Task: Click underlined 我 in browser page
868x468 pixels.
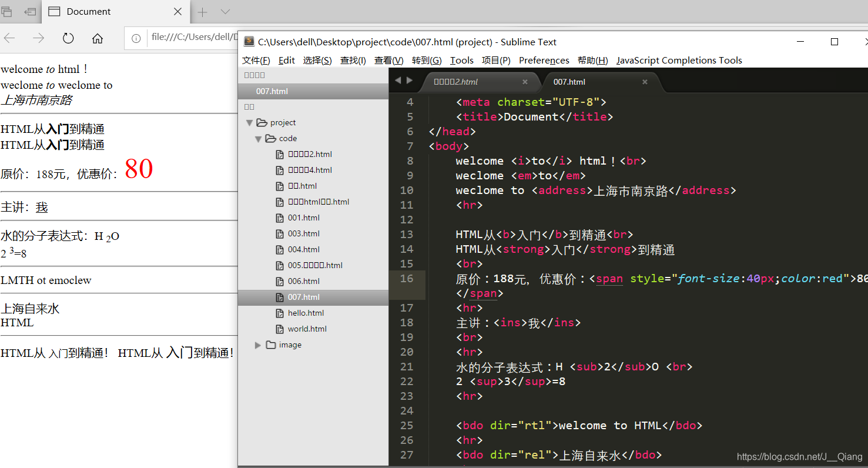Action: [42, 208]
